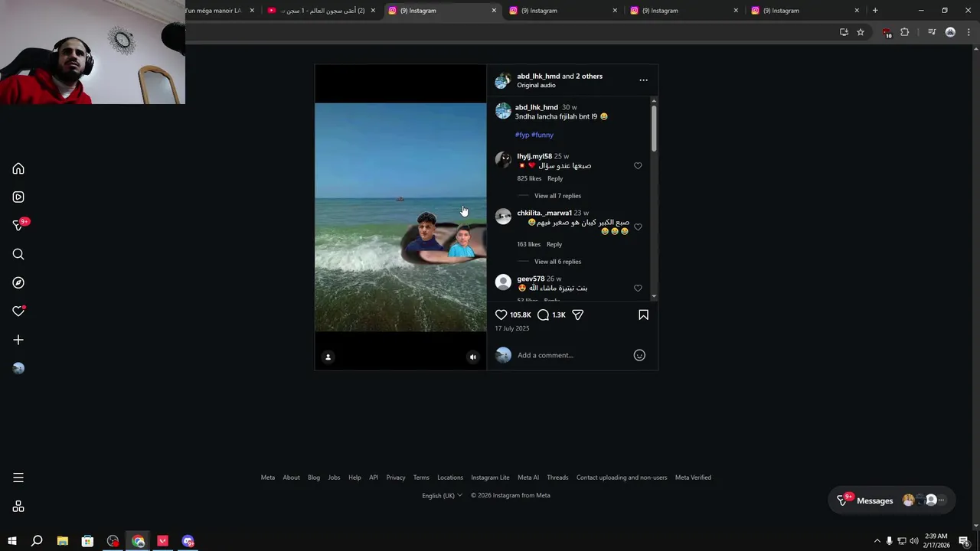Open the Chrome three-dot menu

click(x=969, y=32)
